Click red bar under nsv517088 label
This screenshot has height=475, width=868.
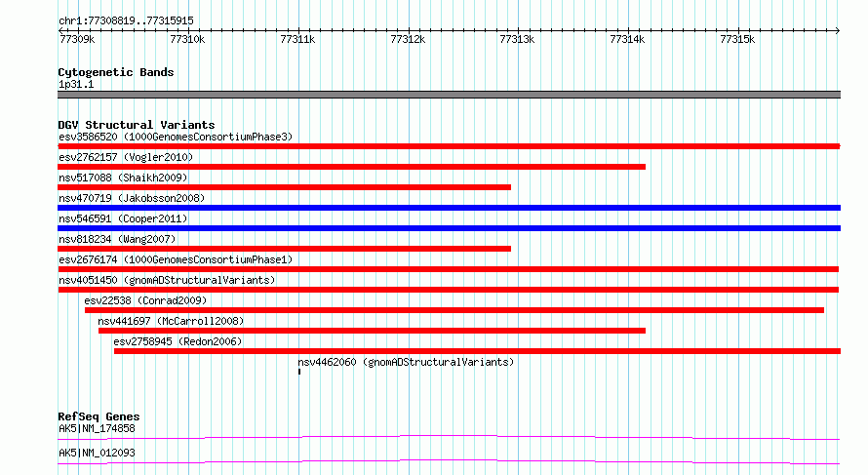point(285,187)
